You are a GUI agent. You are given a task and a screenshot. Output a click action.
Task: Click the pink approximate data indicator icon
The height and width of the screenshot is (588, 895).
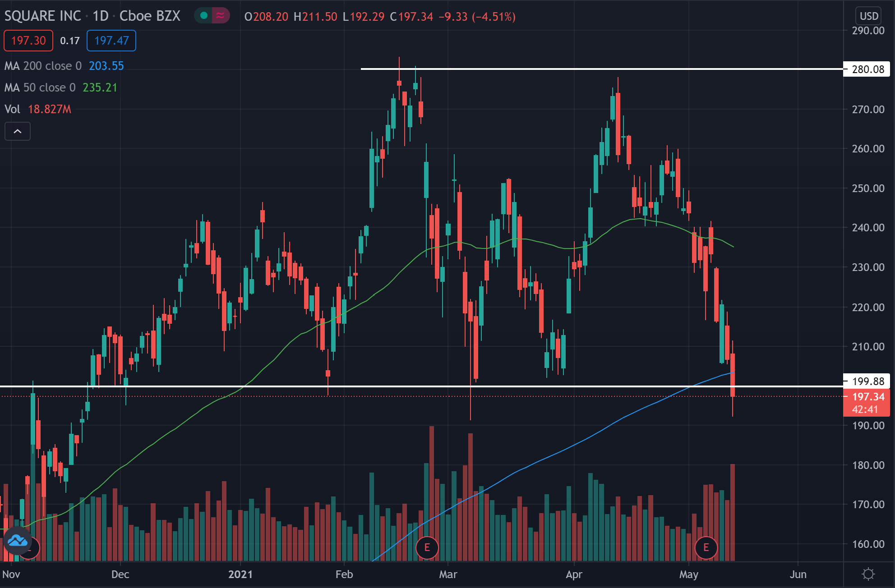tap(221, 16)
